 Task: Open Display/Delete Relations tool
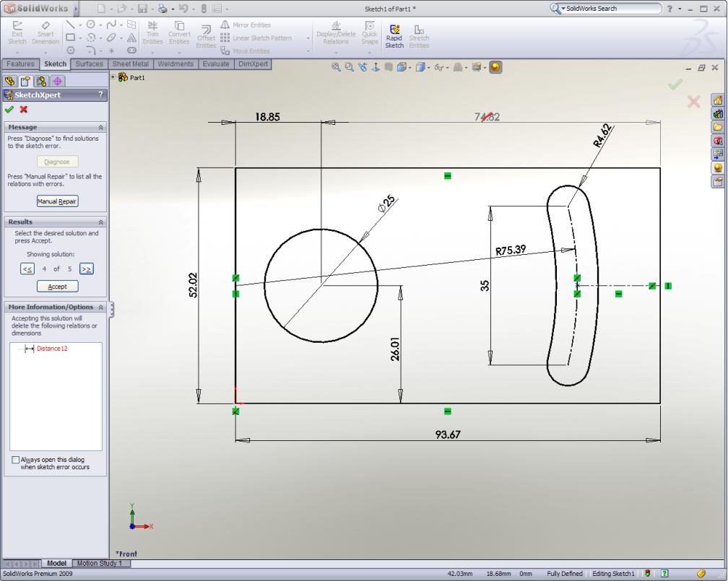click(x=336, y=32)
